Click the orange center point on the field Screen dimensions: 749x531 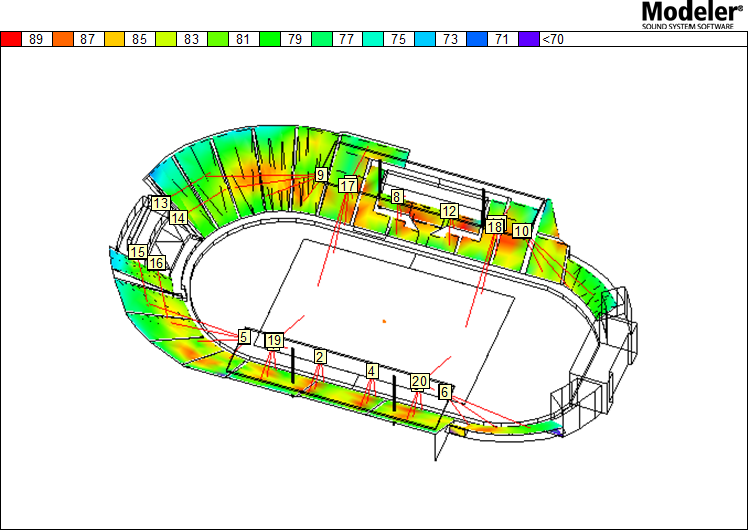coord(384,321)
